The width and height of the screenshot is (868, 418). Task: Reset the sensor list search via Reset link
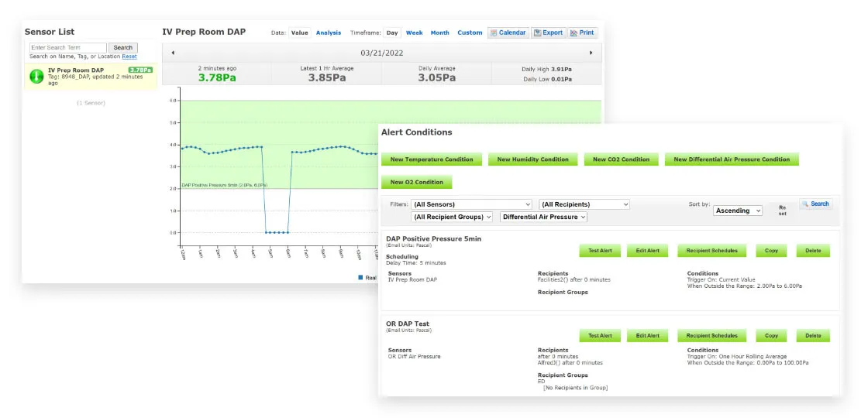coord(129,57)
